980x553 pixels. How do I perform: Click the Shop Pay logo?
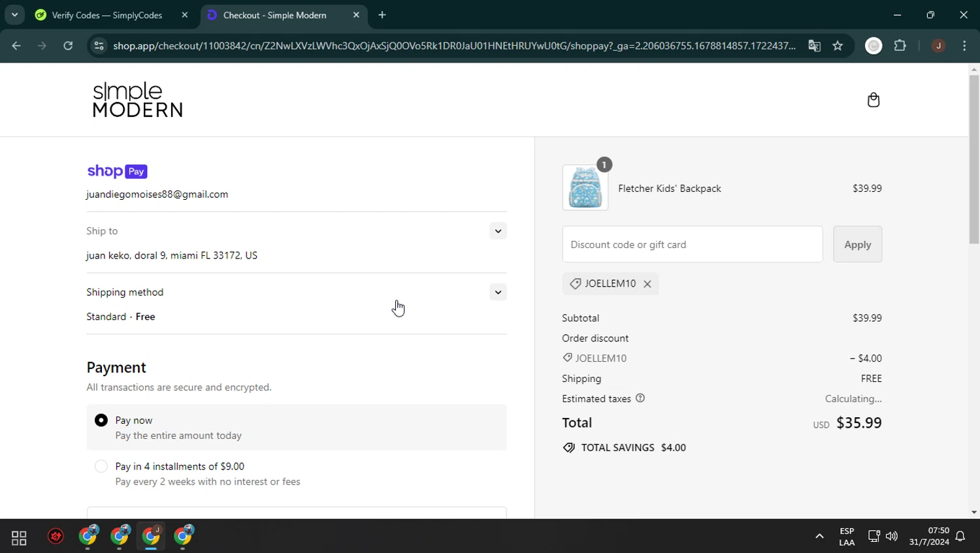coord(118,171)
